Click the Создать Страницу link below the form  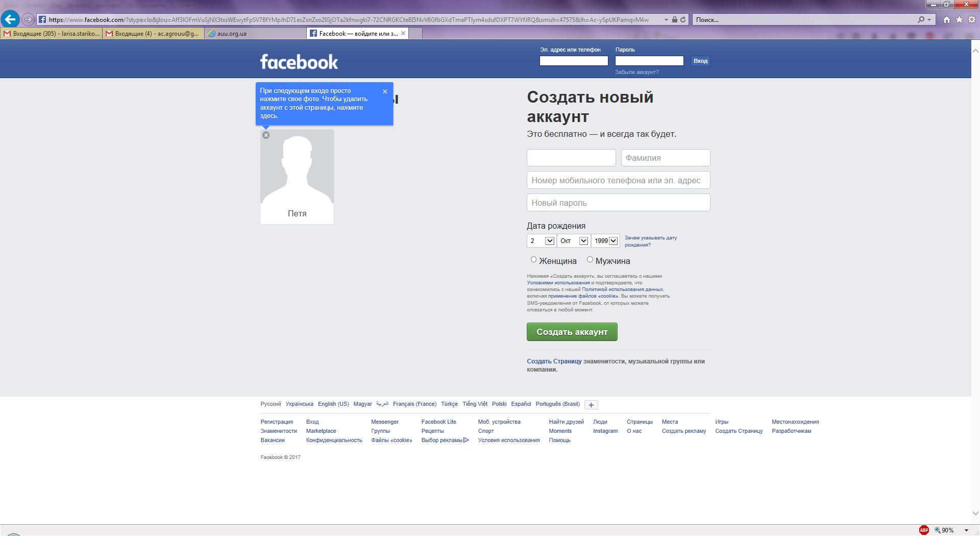(554, 361)
